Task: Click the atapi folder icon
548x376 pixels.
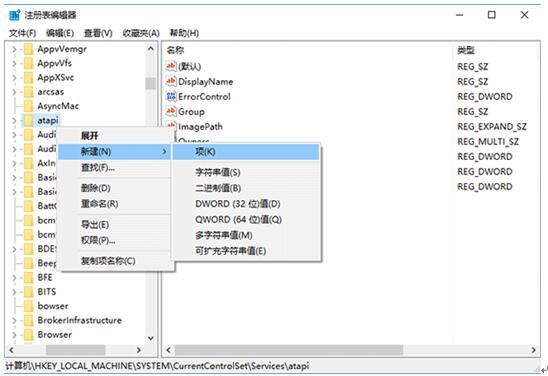Action: 28,121
